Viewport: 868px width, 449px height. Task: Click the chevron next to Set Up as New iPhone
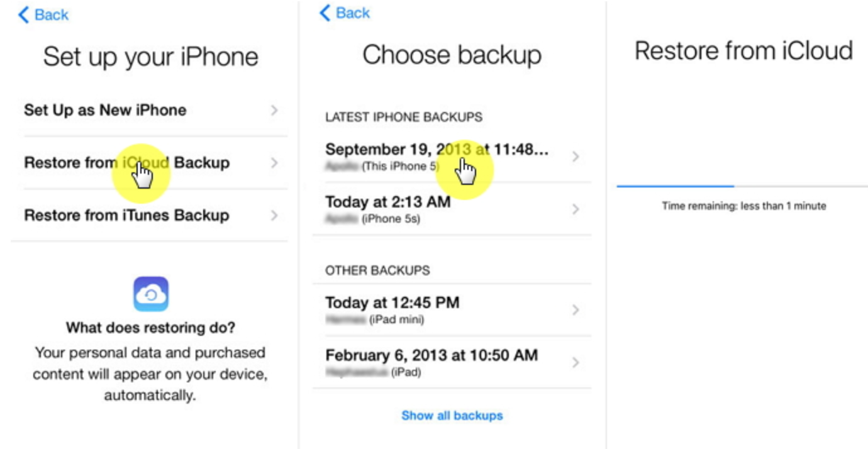273,111
